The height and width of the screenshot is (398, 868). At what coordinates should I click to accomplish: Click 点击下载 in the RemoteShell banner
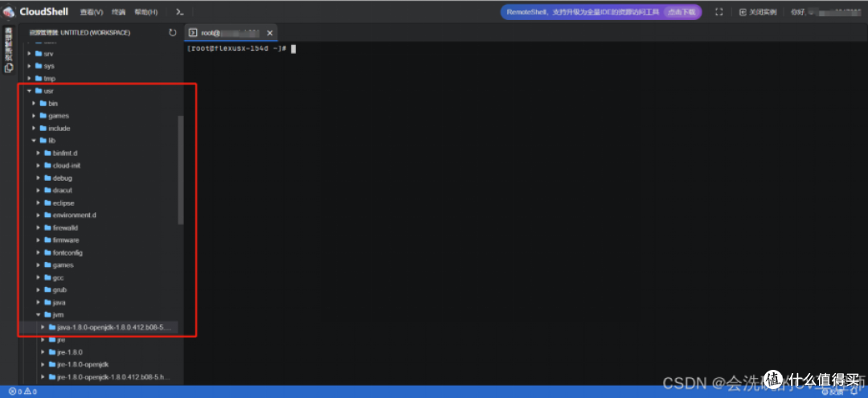tap(681, 11)
